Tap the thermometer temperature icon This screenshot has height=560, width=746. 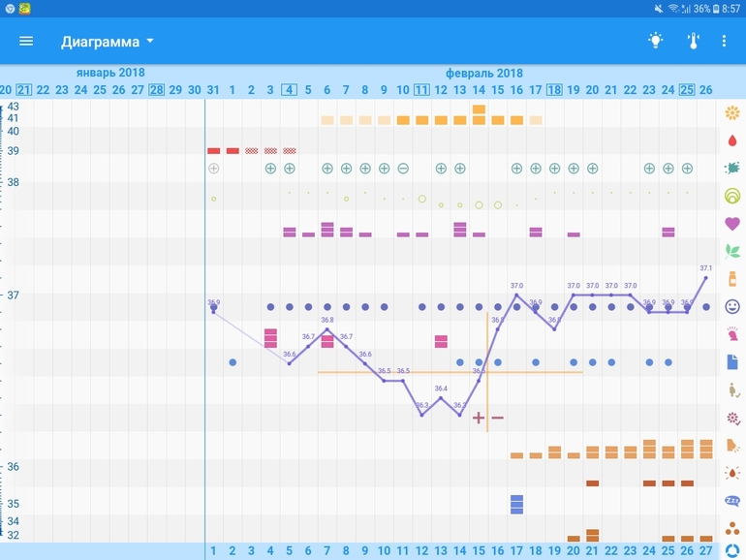tap(693, 41)
